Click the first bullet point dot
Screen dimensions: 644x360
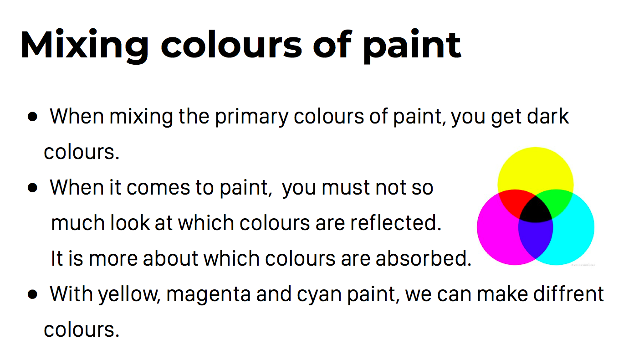click(x=32, y=117)
